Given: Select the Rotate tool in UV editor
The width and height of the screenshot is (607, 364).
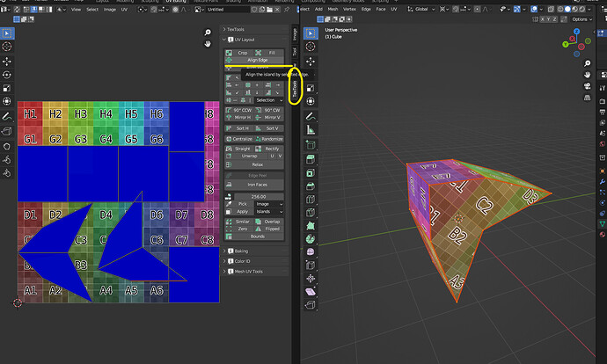Looking at the screenshot, I should [7, 75].
